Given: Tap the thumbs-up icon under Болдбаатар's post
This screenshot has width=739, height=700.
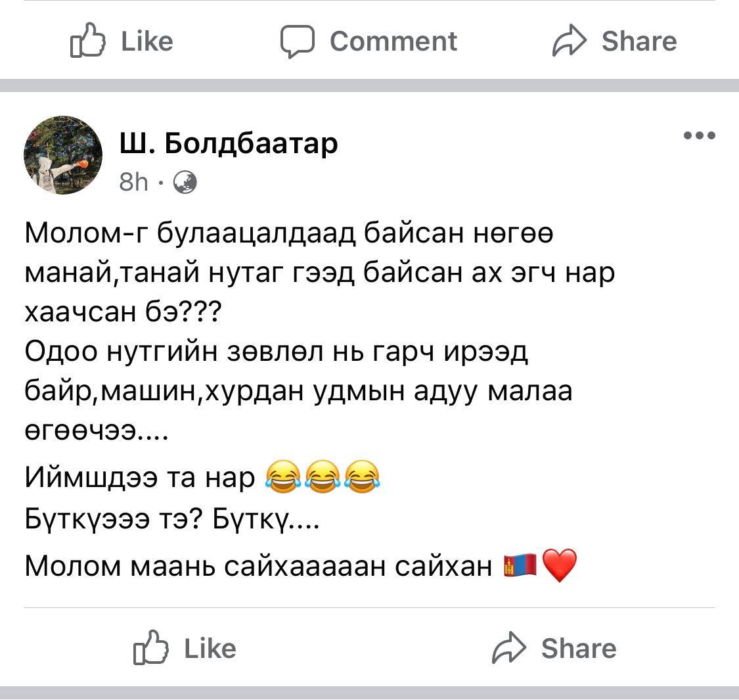Looking at the screenshot, I should pos(150,649).
